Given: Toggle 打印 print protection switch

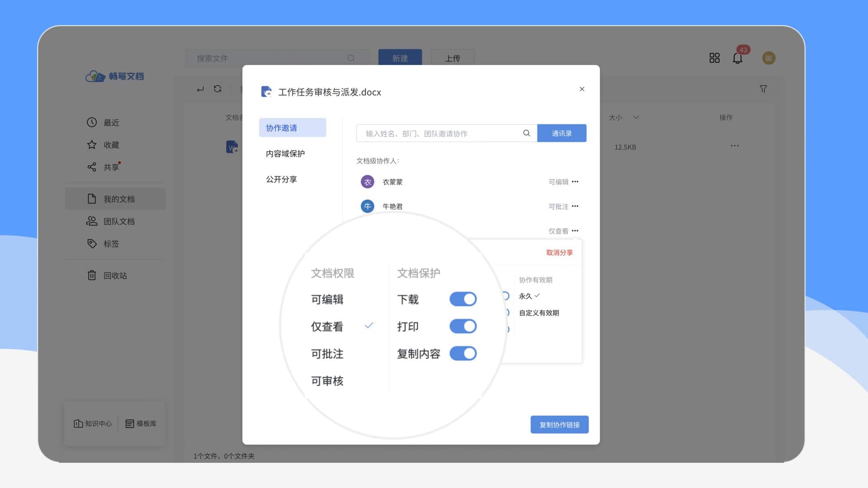Looking at the screenshot, I should (x=463, y=326).
